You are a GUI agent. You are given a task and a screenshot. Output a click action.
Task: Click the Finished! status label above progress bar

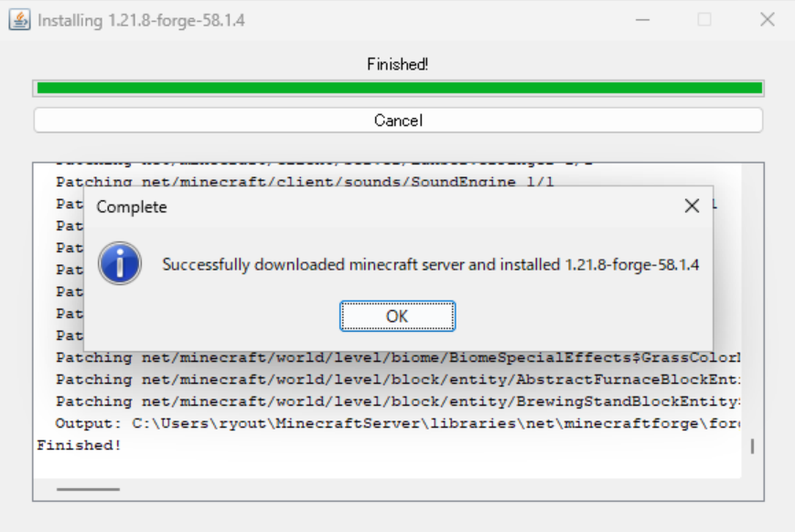click(398, 64)
